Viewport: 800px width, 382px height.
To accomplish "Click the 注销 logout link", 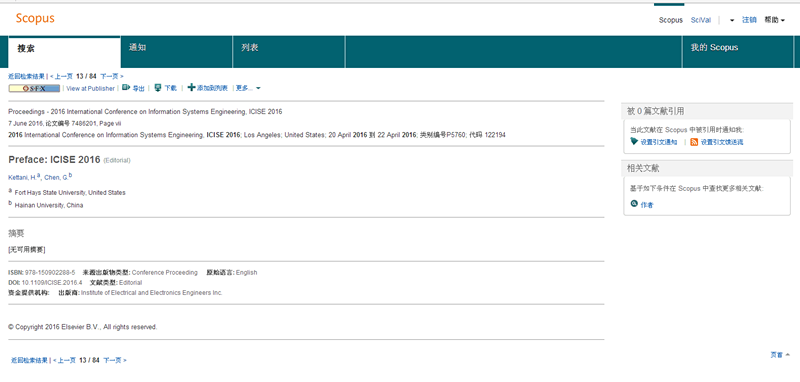I will (x=749, y=20).
